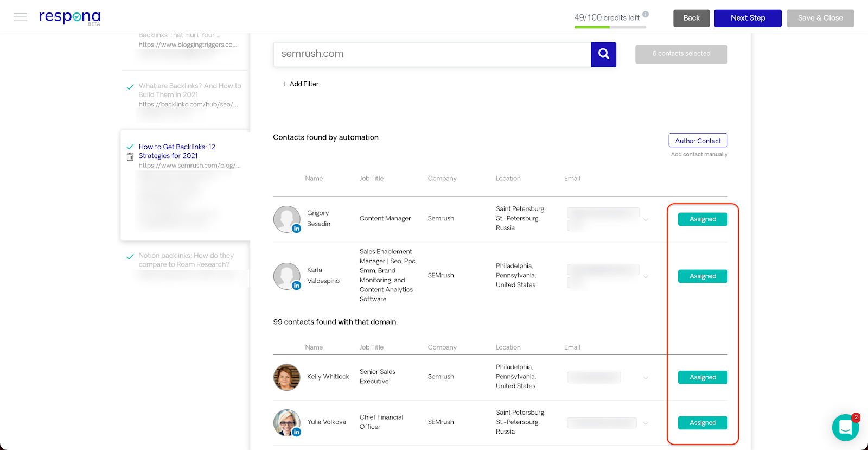Viewport: 868px width, 450px height.
Task: Expand Yulia Volkova's email dropdown
Action: 646,423
